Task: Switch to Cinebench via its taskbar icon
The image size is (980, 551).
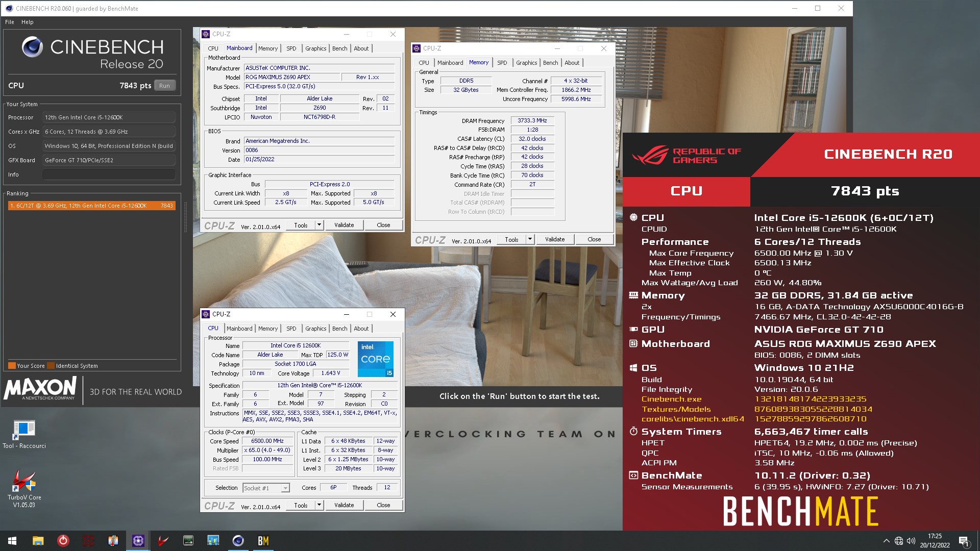Action: coord(238,541)
